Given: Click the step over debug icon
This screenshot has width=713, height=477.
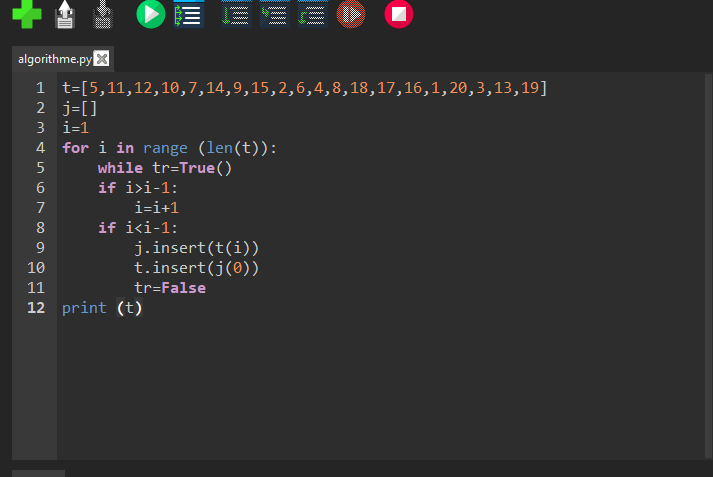Looking at the screenshot, I should click(x=236, y=15).
